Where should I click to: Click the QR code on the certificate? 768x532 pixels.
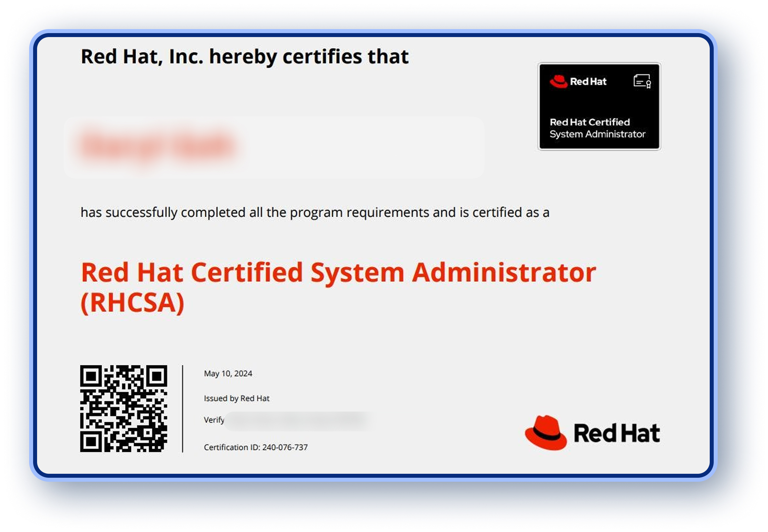123,408
